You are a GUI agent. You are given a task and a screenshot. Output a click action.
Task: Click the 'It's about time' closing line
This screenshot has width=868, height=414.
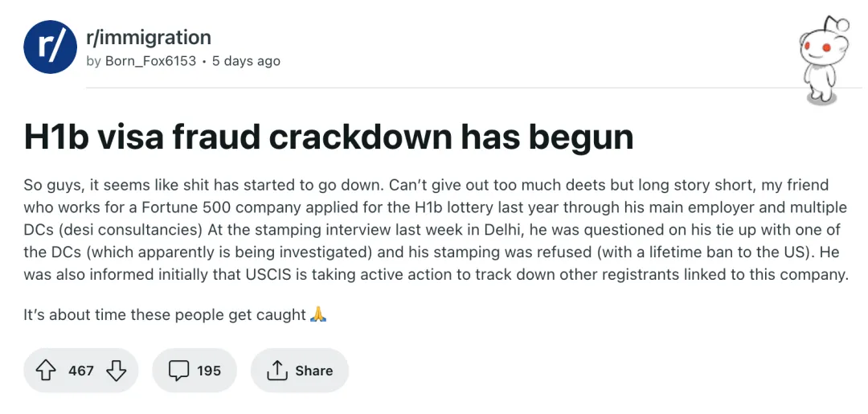[x=165, y=314]
